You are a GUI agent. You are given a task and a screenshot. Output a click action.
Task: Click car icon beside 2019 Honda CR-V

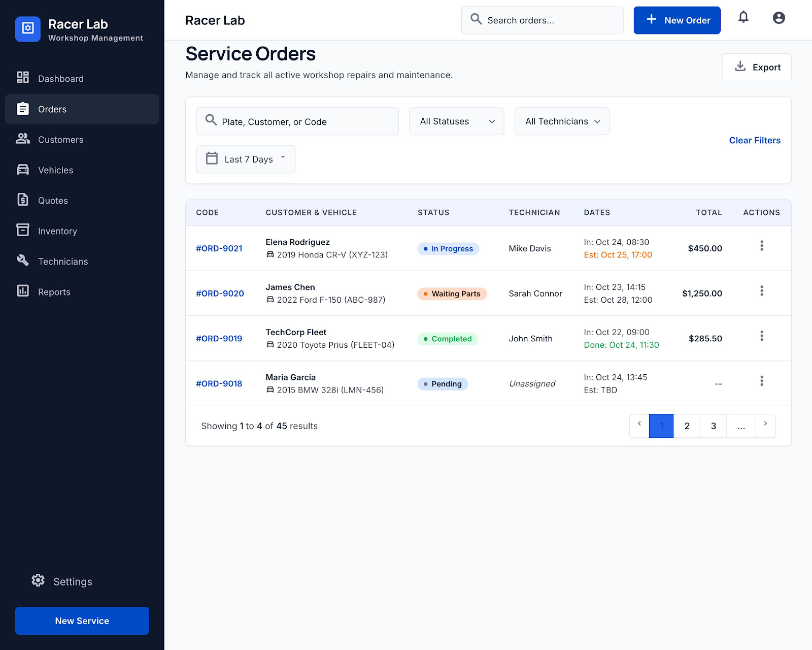point(270,255)
